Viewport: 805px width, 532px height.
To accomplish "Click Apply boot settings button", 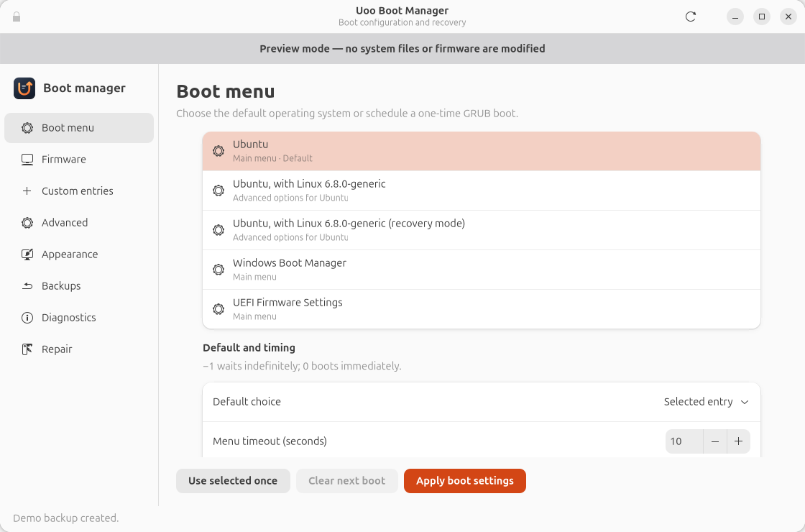I will click(465, 481).
